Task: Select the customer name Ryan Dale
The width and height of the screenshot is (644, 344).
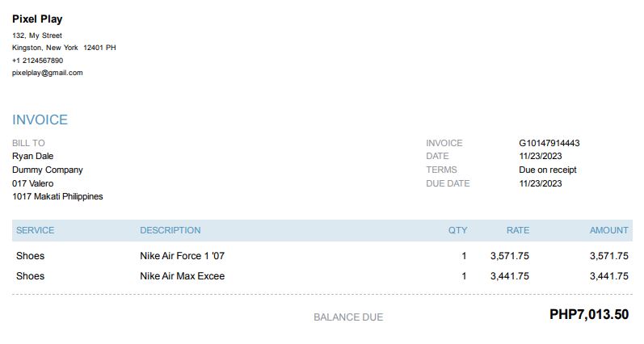Action: [x=32, y=156]
